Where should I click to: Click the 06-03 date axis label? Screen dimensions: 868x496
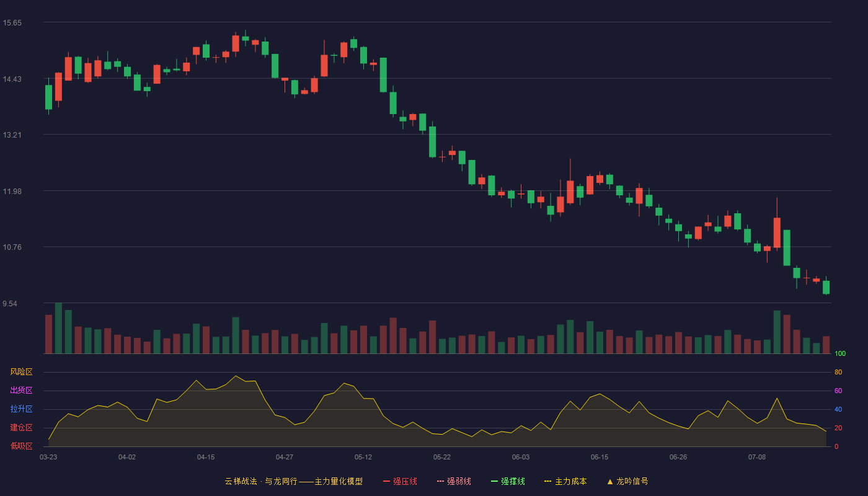click(x=521, y=457)
